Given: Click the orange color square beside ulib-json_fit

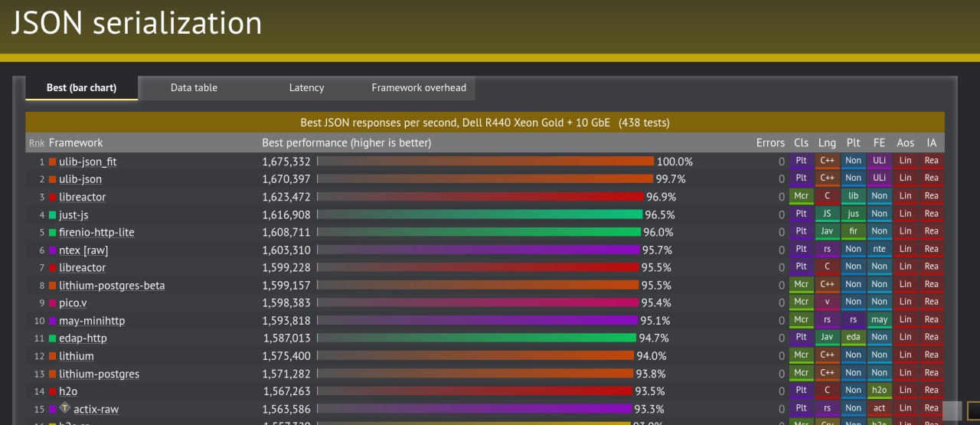Looking at the screenshot, I should point(53,162).
